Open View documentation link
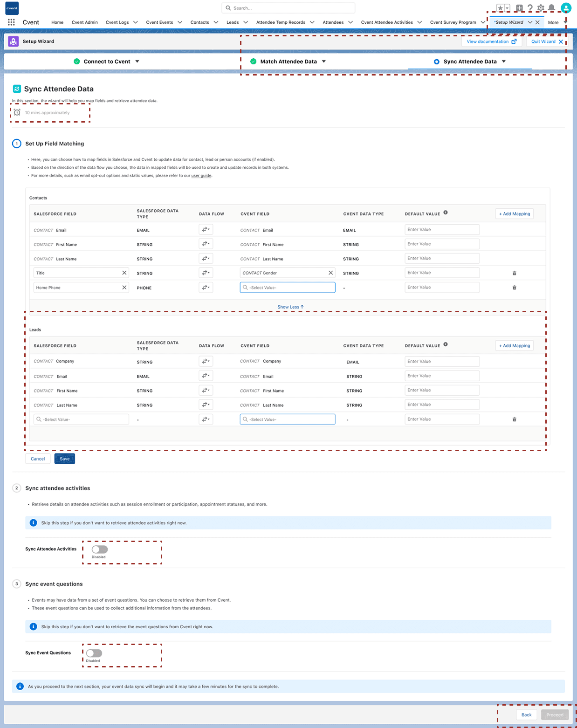The height and width of the screenshot is (728, 577). (x=492, y=41)
